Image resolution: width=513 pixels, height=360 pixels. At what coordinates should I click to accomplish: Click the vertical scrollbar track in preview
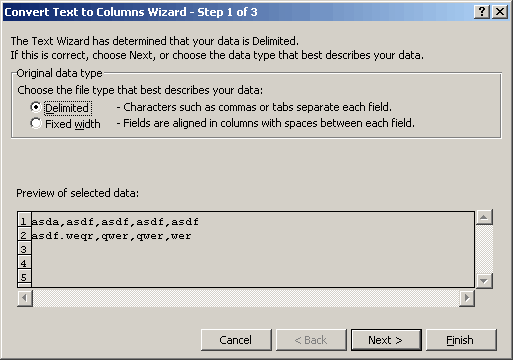[x=484, y=249]
